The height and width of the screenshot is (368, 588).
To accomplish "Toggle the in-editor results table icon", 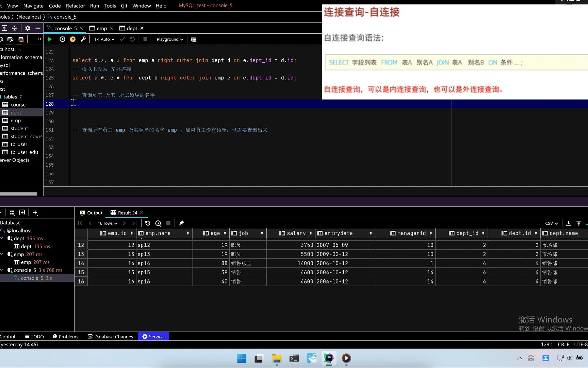I will pyautogui.click(x=194, y=39).
